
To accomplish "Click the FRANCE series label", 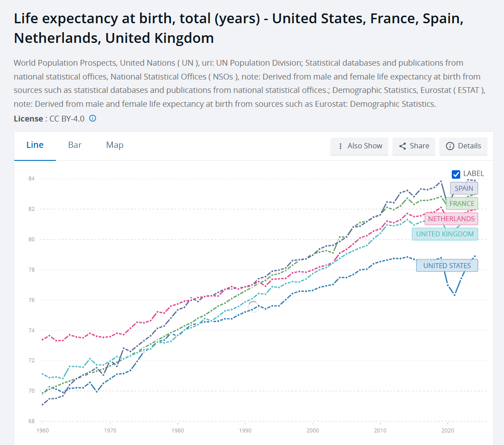I will 462,204.
